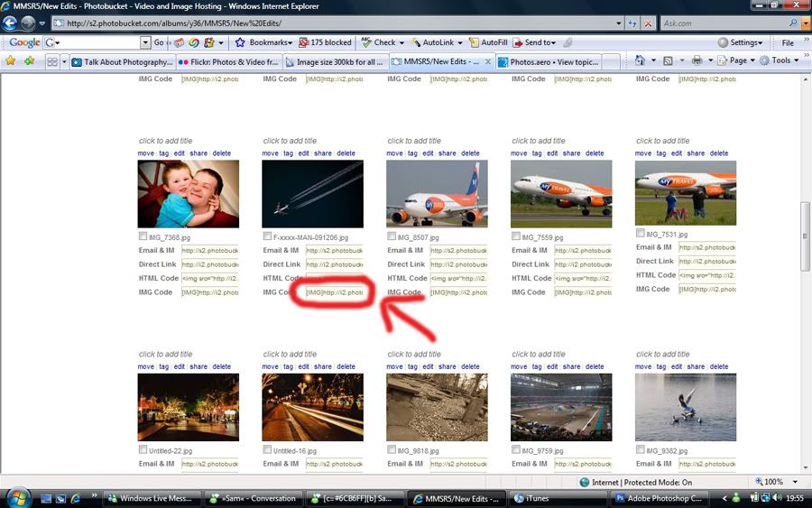812x508 pixels.
Task: Tick the checkbox for IMG_7531.jpg
Action: point(641,233)
